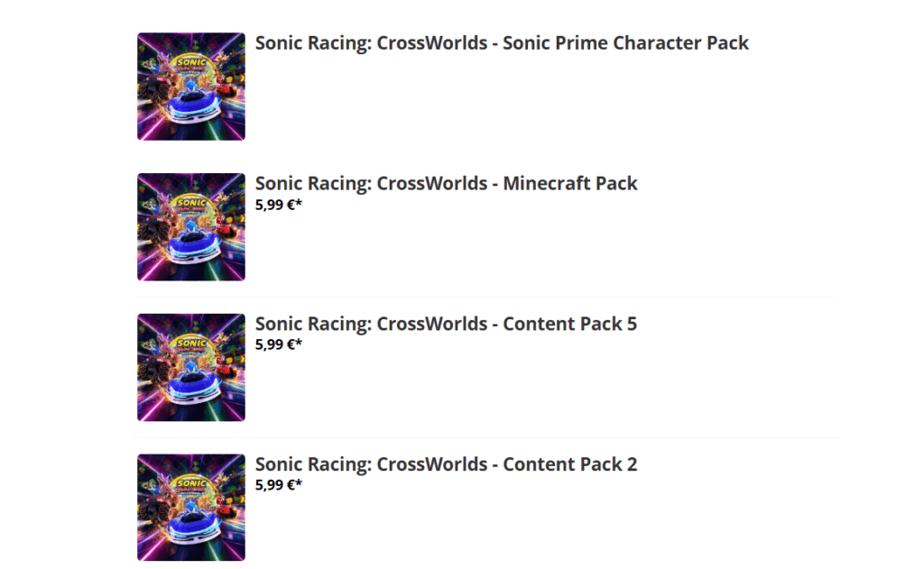This screenshot has width=924, height=569.
Task: Open the Content Pack 2 cover thumbnail
Action: point(190,508)
